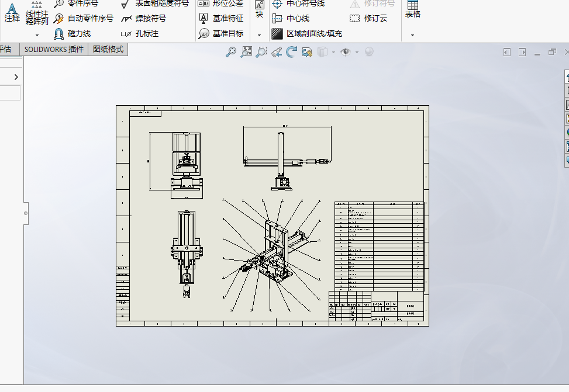Enable the 3D drawing view icon

coord(307,52)
